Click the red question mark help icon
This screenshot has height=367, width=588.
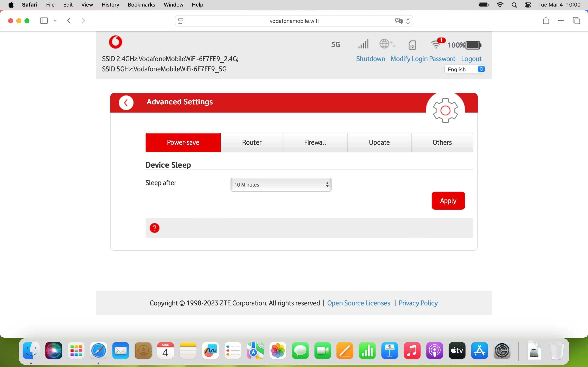(x=155, y=228)
